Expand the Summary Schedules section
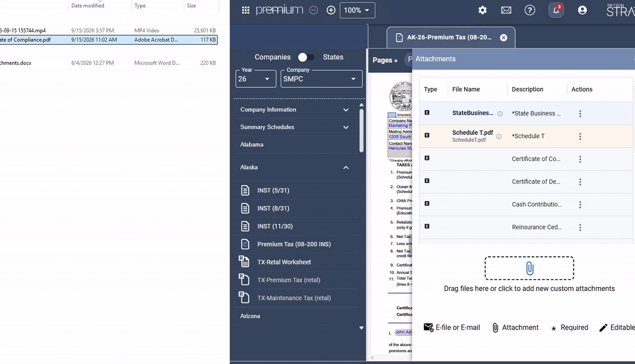 [x=296, y=127]
